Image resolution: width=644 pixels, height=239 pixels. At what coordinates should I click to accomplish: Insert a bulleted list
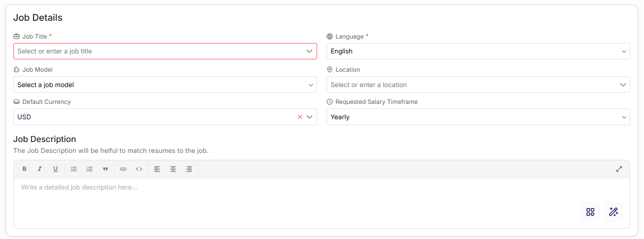click(74, 169)
